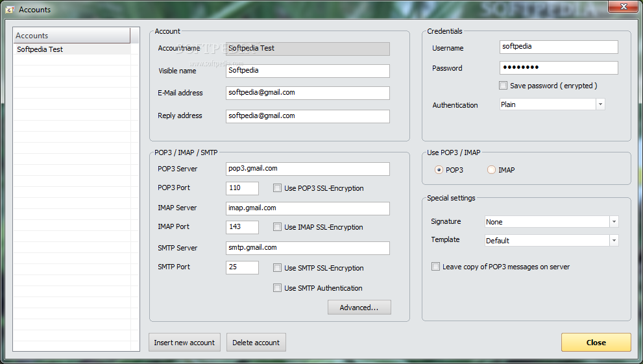Select Softpedia Test in accounts list
Viewport: 643px width, 364px height.
pos(72,49)
